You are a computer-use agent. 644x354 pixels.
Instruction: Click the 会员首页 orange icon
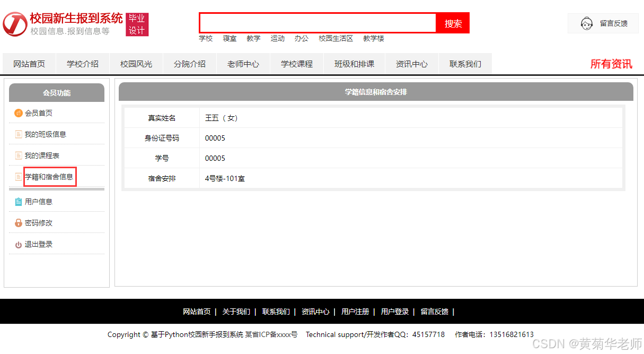19,113
